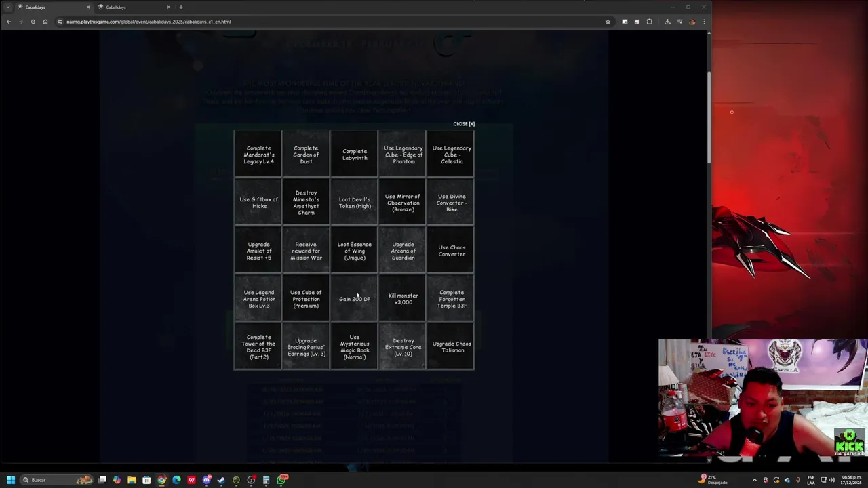Image resolution: width=868 pixels, height=488 pixels.
Task: Open File Explorer from the taskbar
Action: point(132,480)
